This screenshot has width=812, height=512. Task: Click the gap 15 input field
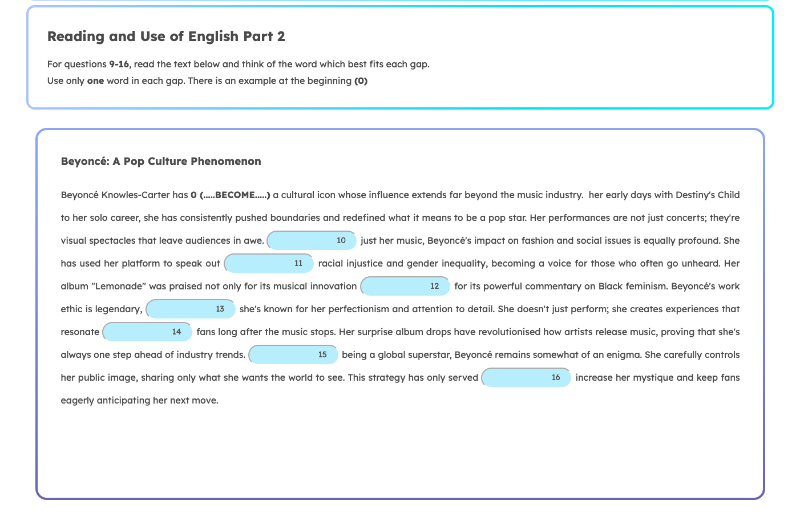(x=294, y=354)
